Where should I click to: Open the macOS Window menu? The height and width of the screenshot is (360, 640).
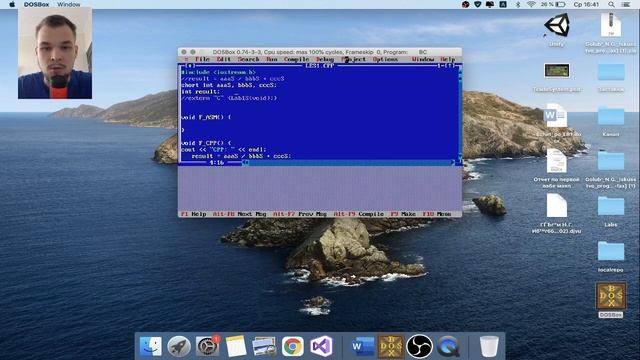[x=69, y=4]
